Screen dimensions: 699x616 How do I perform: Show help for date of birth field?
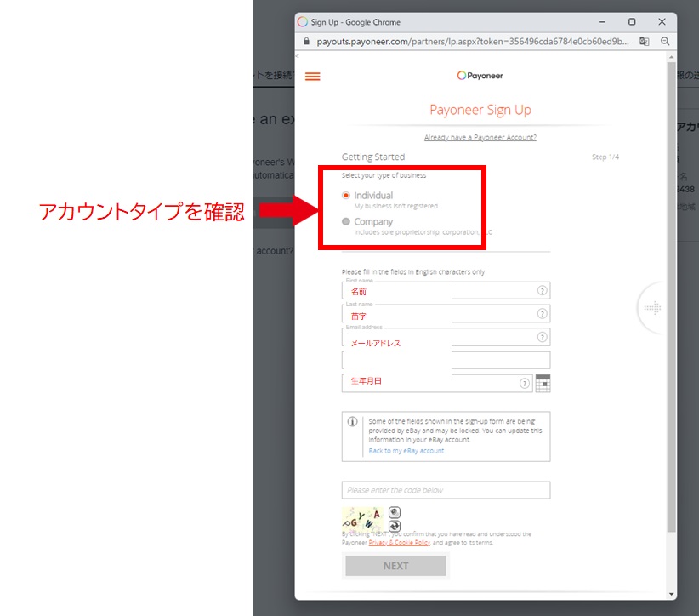click(525, 383)
